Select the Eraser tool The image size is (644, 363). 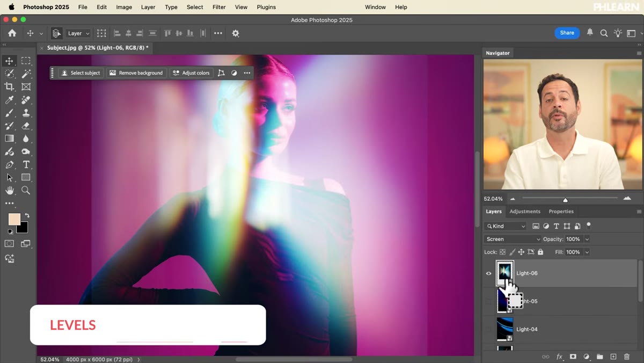(x=26, y=126)
